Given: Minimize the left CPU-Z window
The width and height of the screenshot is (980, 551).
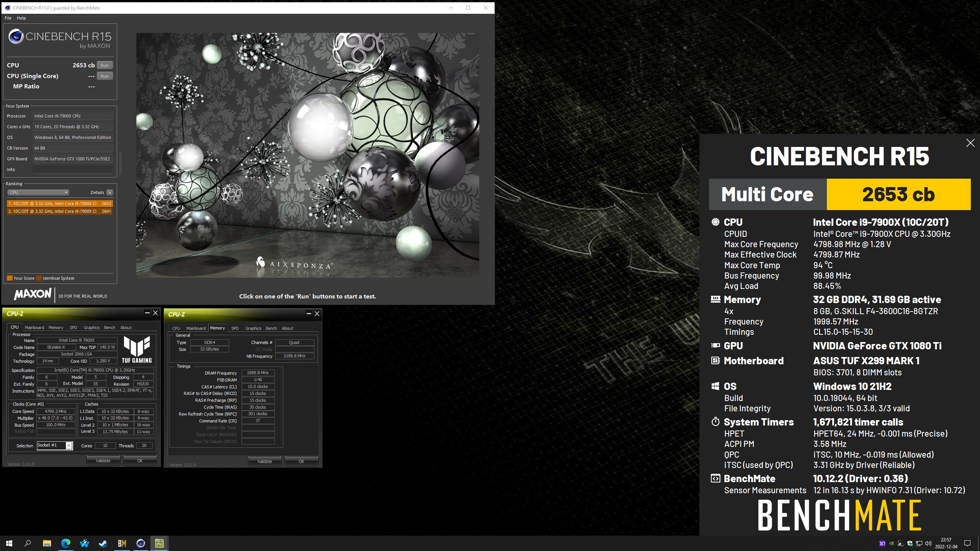Looking at the screenshot, I should pyautogui.click(x=147, y=313).
